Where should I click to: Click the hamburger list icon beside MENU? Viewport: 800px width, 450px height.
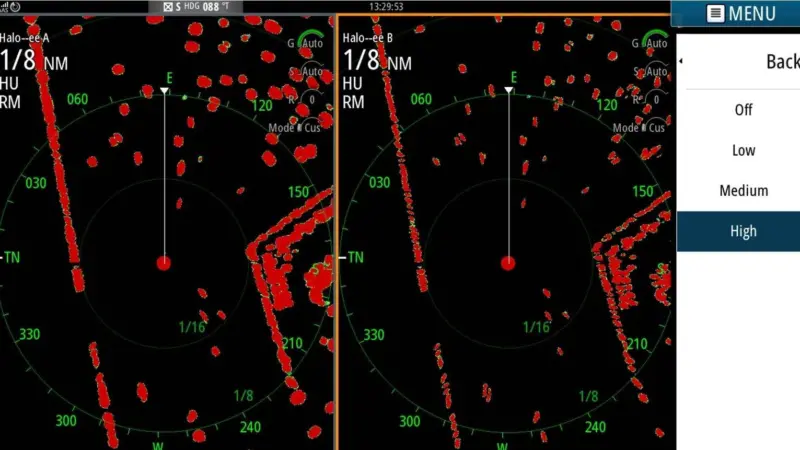pos(715,13)
